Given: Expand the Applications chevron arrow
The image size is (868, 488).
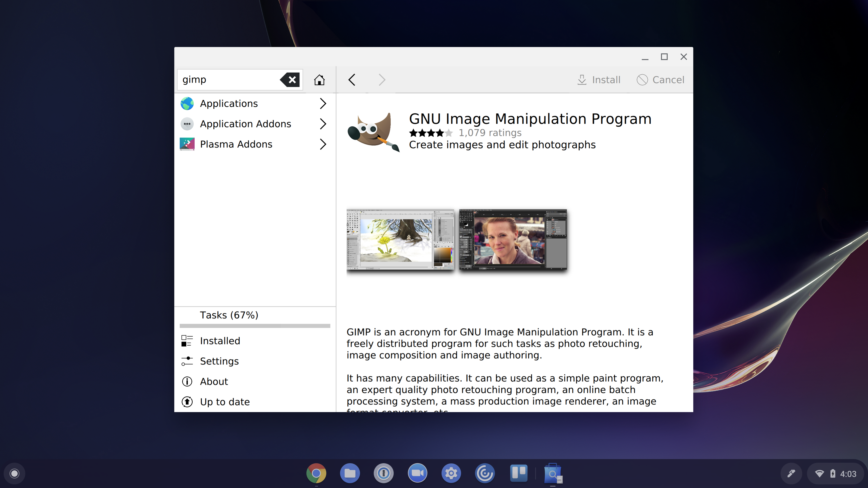Looking at the screenshot, I should tap(323, 103).
